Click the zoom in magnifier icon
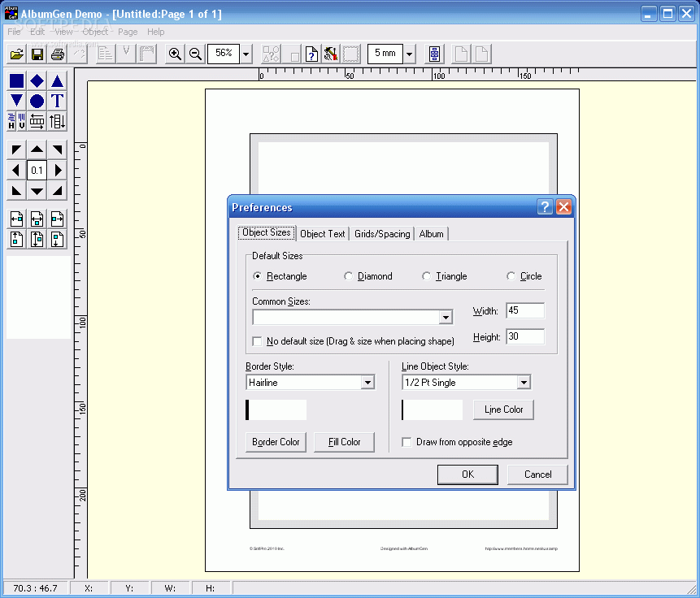The image size is (700, 598). click(x=175, y=54)
